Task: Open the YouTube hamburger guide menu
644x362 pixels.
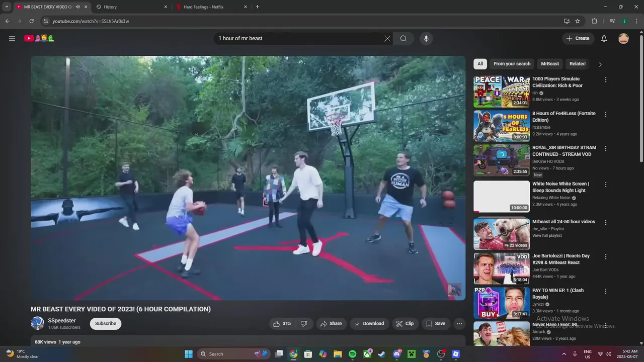Action: (12, 38)
